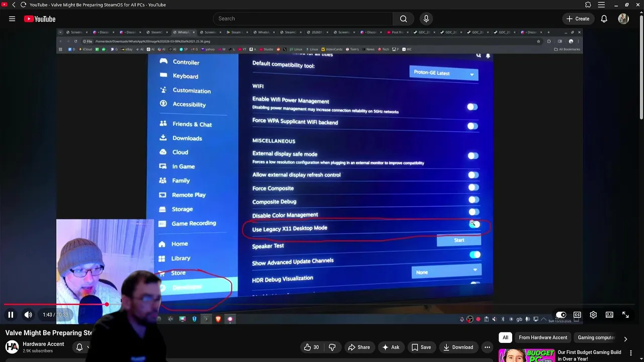Open the window's title bar hamburger menu
This screenshot has width=644, height=362.
pyautogui.click(x=601, y=5)
